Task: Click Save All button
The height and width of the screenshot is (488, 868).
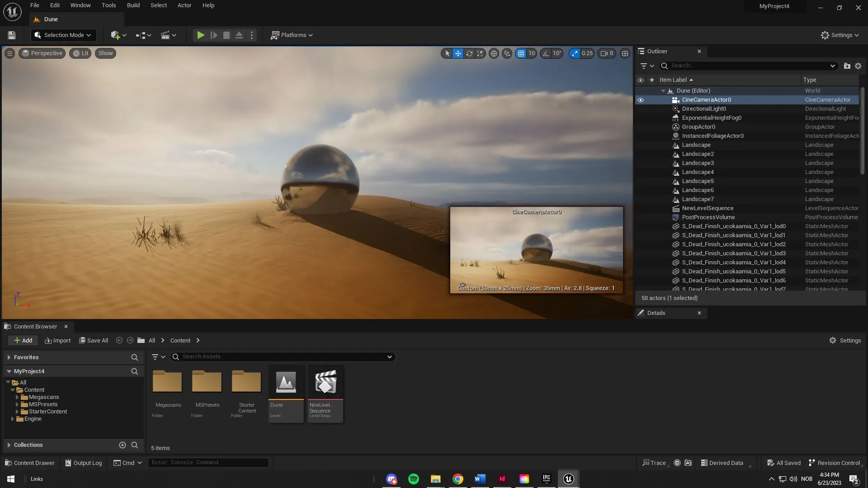Action: [94, 341]
